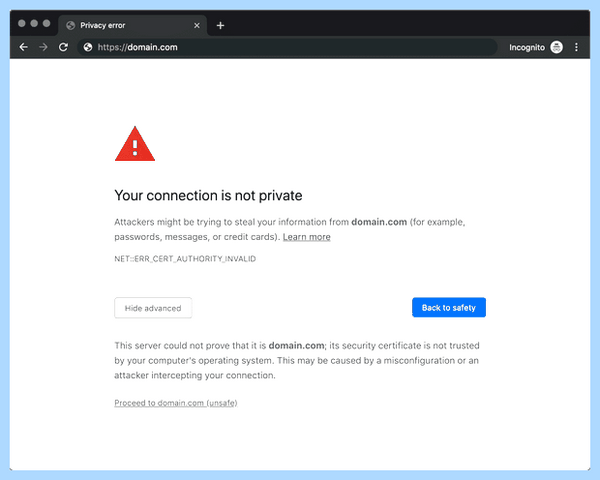Click the NET::ERR_CERT_AUTHORITY_INVALID error code

tap(185, 259)
